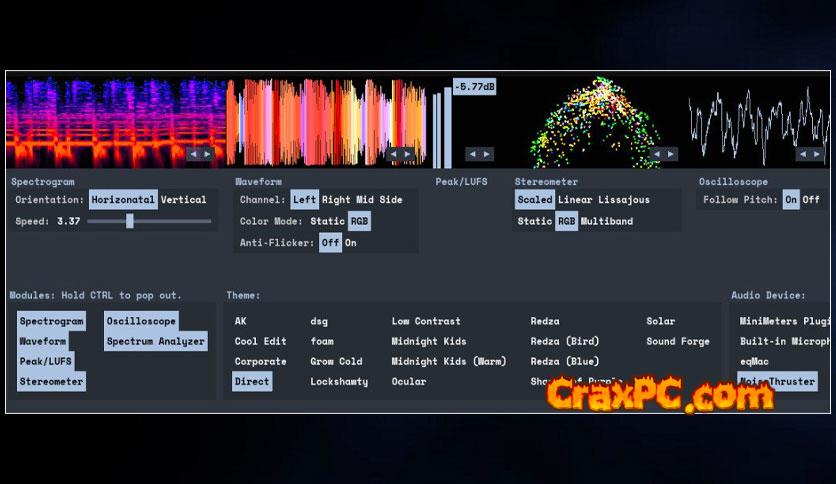Choose the Redza theme

pyautogui.click(x=545, y=321)
